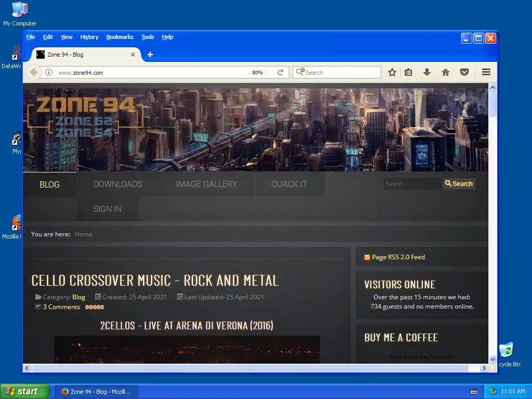Click the back arrow button
This screenshot has height=399, width=532.
(34, 72)
